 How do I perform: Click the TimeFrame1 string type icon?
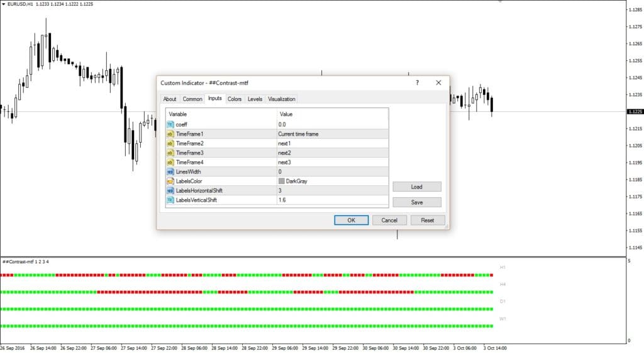pyautogui.click(x=170, y=134)
